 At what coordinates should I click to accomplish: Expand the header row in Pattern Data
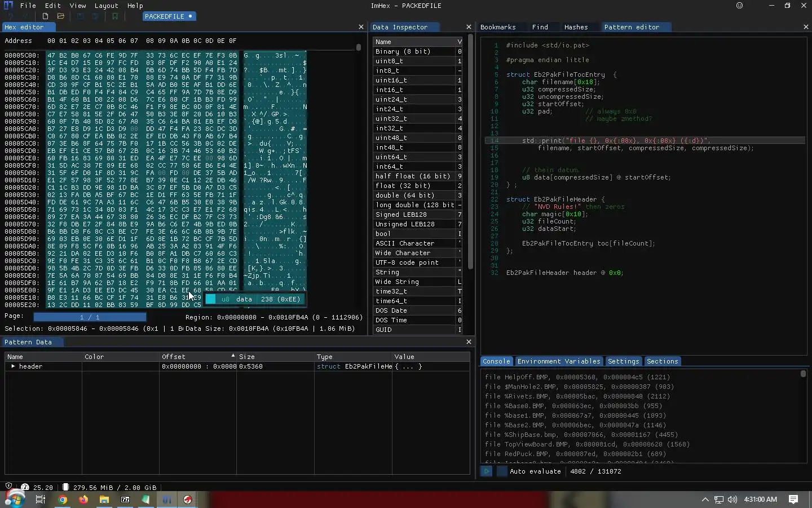(x=13, y=366)
